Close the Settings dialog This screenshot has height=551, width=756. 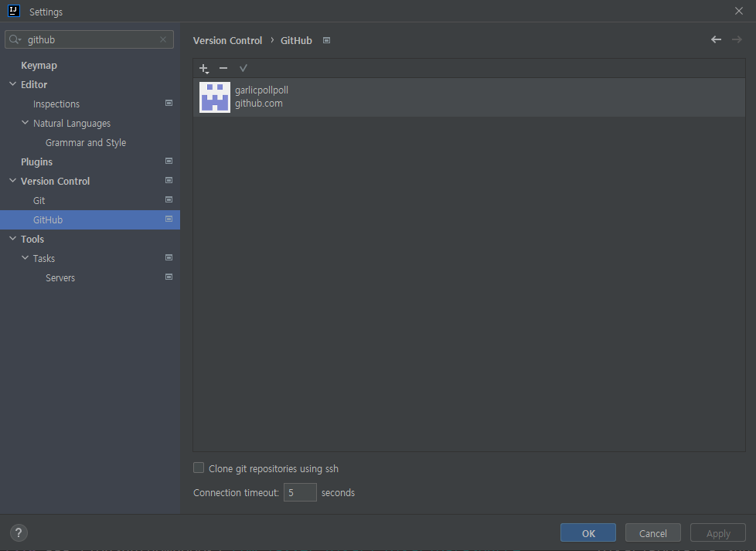[x=739, y=11]
